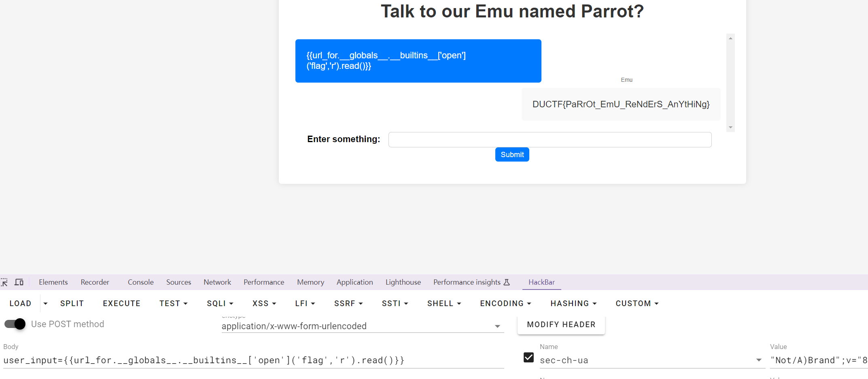Expand the CUSTOM dropdown menu
This screenshot has height=379, width=868.
637,303
